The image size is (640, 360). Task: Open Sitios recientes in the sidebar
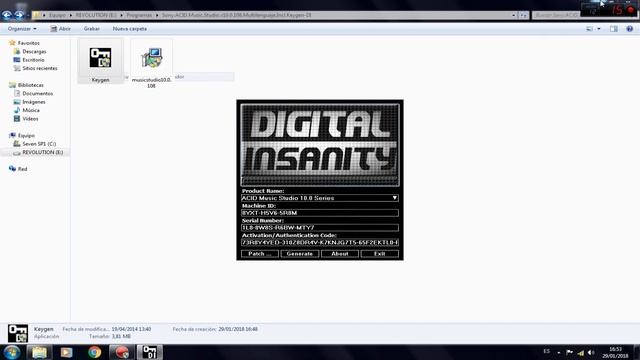[x=40, y=68]
